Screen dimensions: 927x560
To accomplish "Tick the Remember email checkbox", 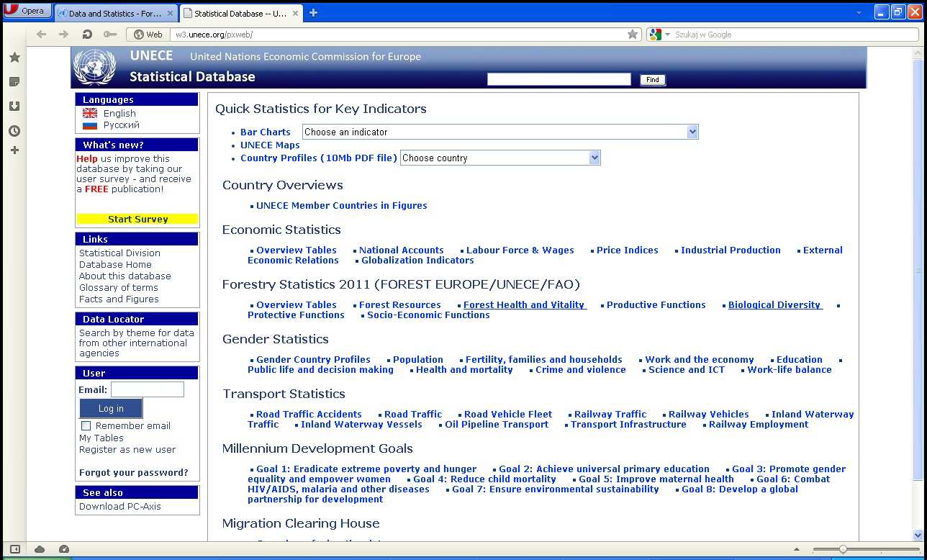I will pos(86,425).
